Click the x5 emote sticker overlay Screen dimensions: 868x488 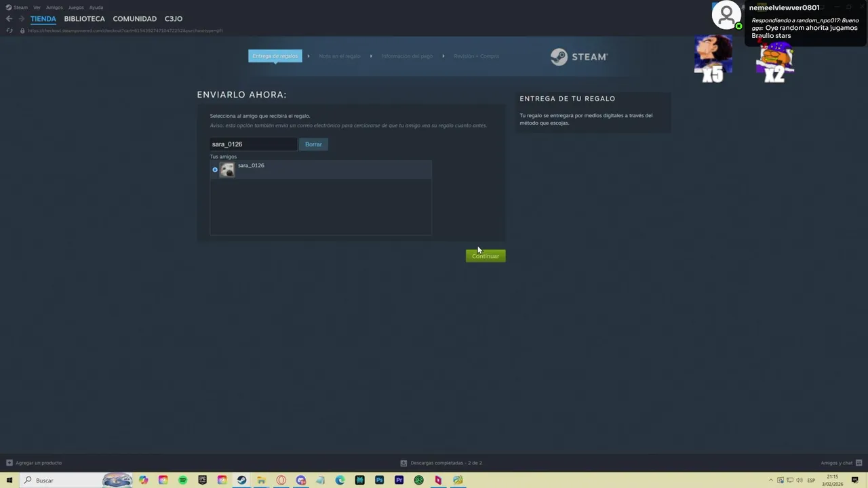tap(713, 59)
